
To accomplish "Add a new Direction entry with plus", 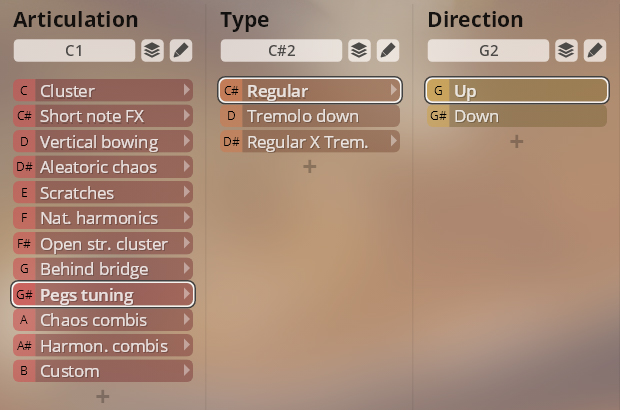I will [517, 141].
